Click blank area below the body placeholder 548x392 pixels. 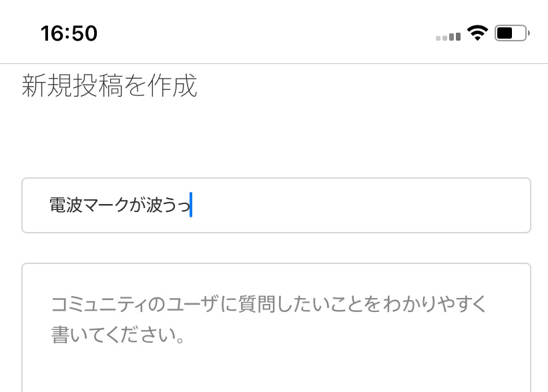point(276,370)
